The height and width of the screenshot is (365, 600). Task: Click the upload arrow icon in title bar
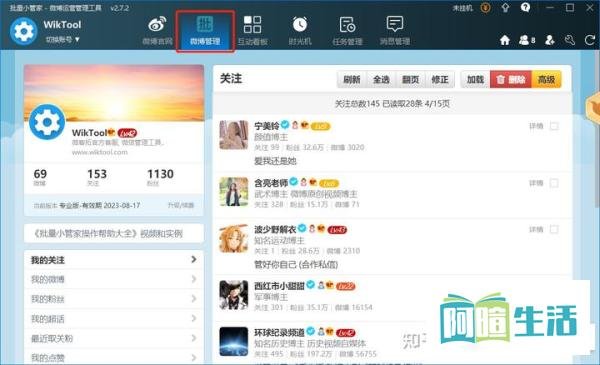[x=505, y=8]
